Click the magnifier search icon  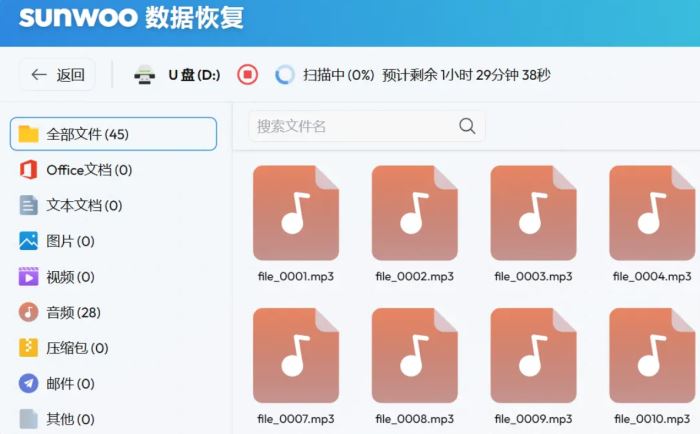[467, 126]
